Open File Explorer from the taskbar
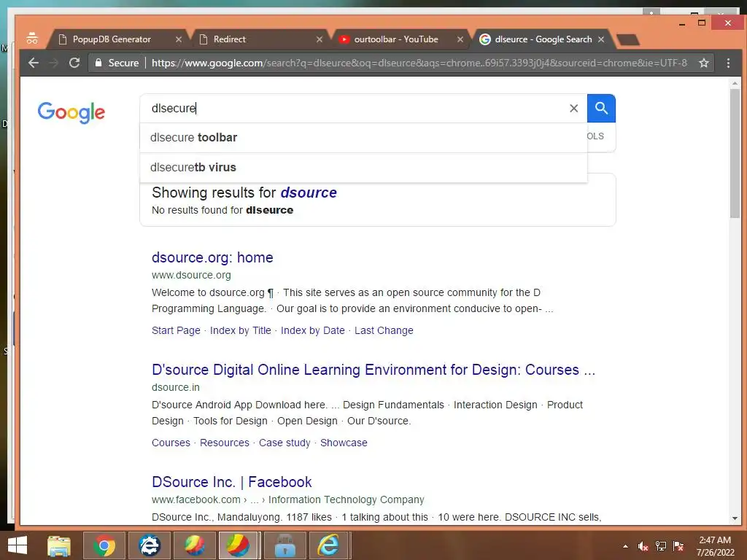 (x=58, y=545)
